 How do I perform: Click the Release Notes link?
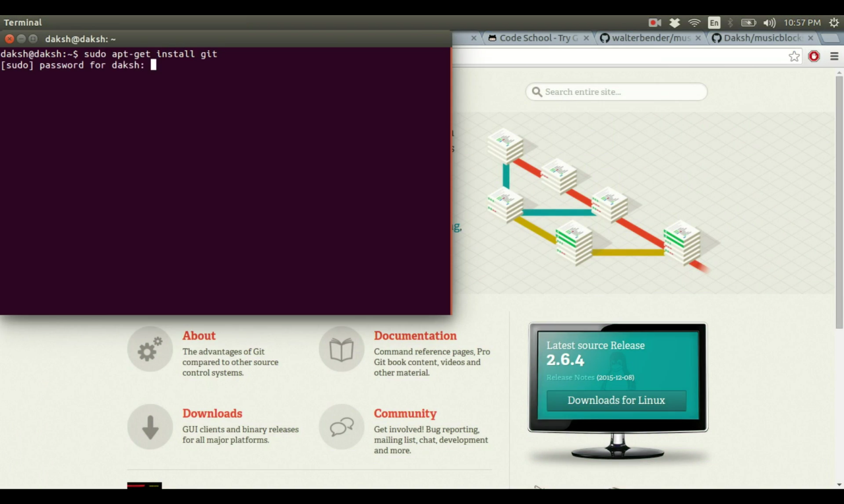pyautogui.click(x=570, y=378)
